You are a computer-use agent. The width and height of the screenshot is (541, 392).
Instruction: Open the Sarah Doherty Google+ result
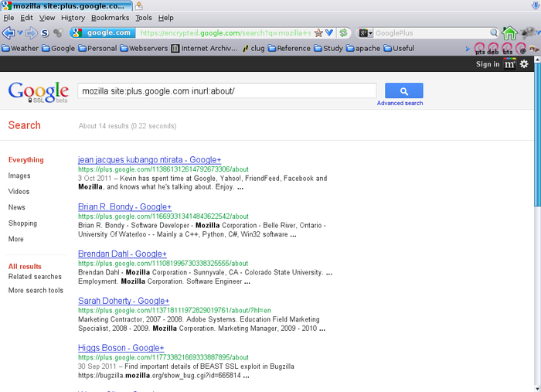124,301
